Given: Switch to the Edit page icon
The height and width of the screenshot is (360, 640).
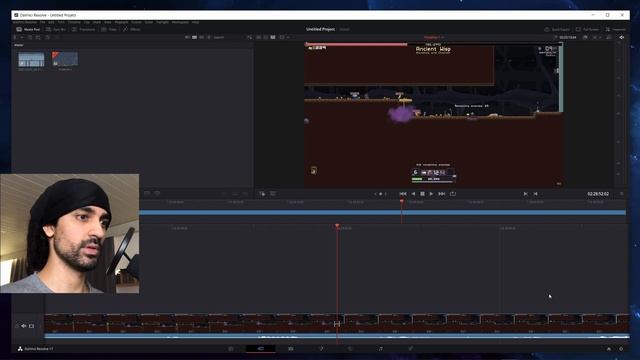Looking at the screenshot, I should coord(291,349).
